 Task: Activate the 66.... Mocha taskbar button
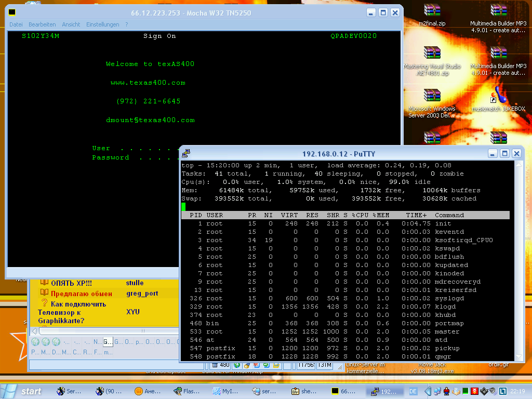click(344, 391)
